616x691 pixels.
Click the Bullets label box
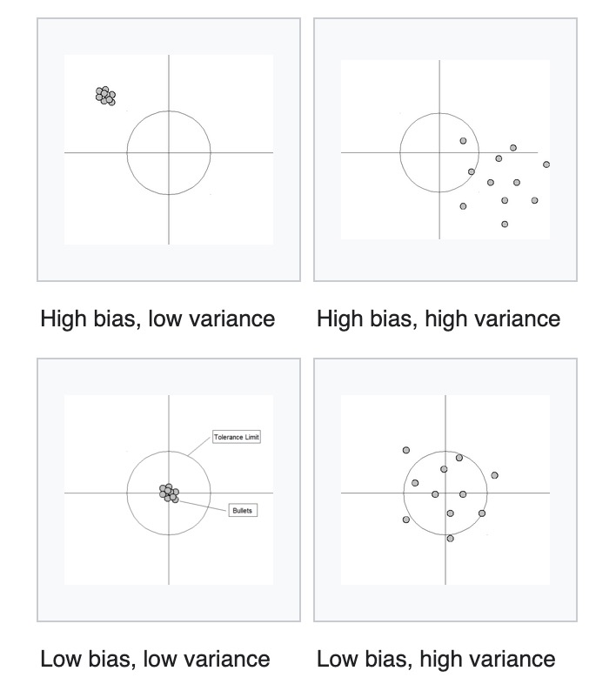click(x=243, y=510)
